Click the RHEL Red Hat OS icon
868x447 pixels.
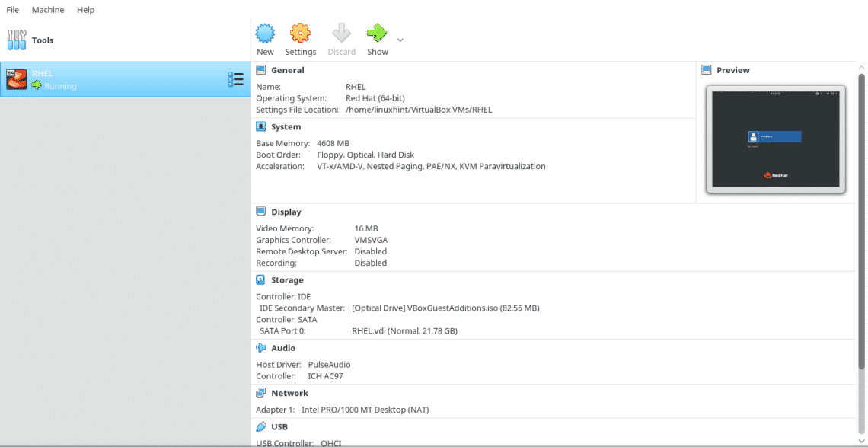click(17, 80)
